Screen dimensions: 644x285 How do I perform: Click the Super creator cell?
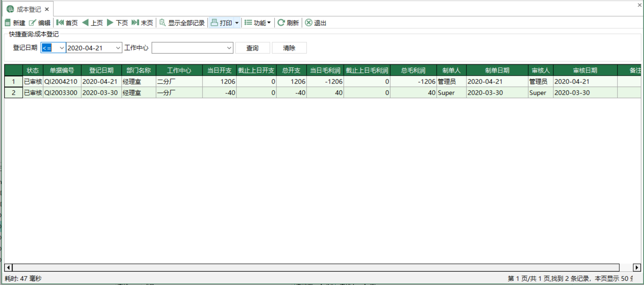click(x=451, y=93)
